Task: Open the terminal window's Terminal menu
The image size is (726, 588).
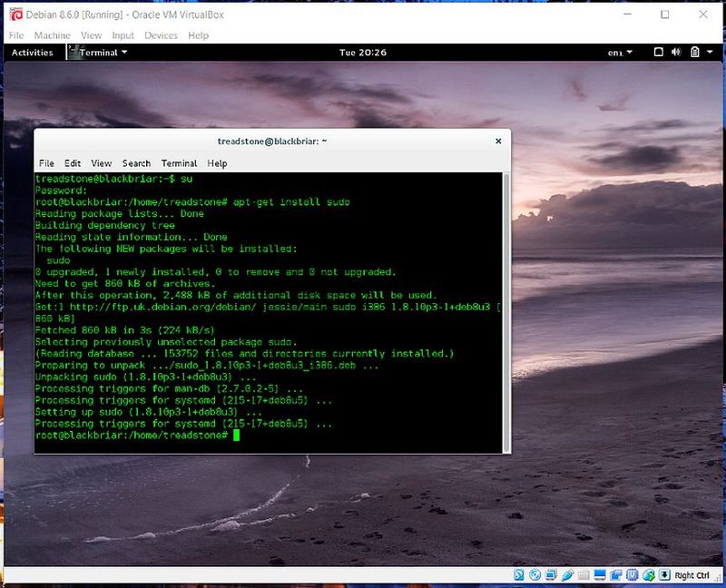Action: pyautogui.click(x=179, y=163)
